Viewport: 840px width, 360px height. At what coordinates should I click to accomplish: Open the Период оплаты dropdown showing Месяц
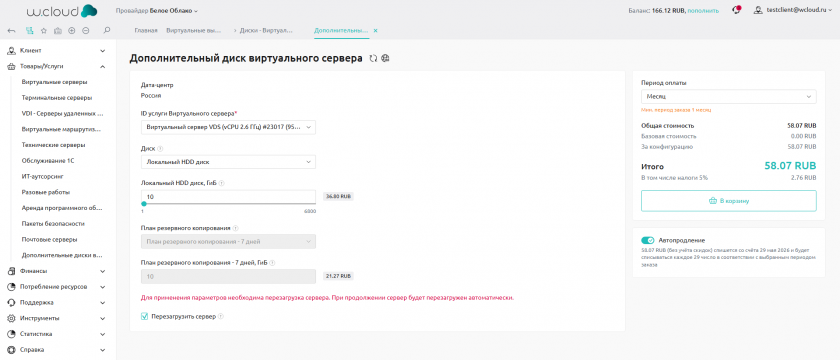coord(729,96)
